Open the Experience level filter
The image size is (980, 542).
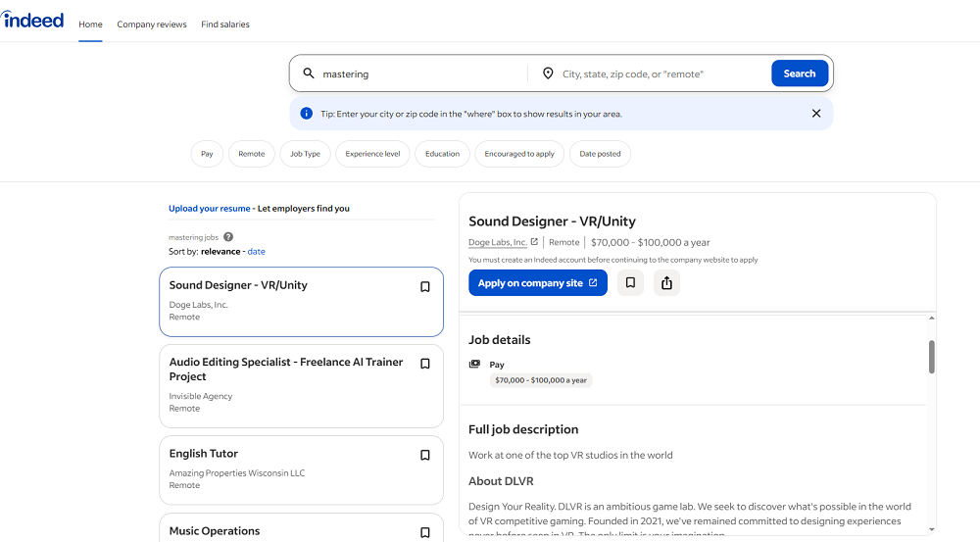click(372, 154)
